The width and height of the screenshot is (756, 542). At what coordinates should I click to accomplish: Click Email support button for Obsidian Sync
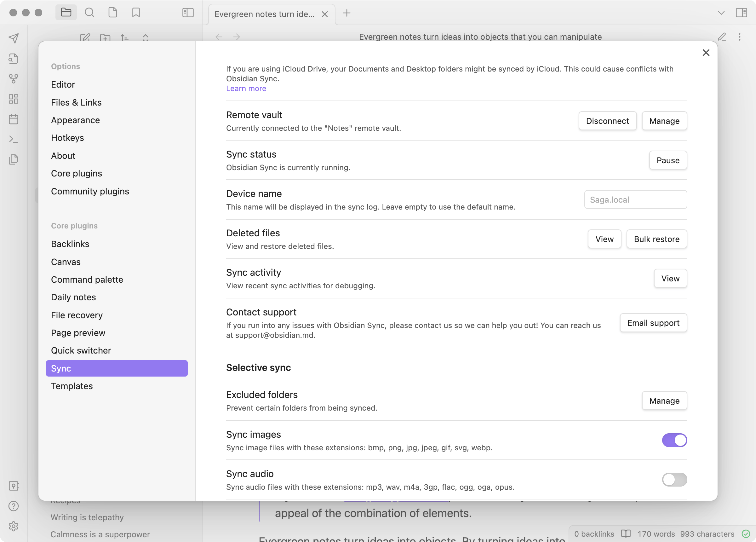[653, 323]
